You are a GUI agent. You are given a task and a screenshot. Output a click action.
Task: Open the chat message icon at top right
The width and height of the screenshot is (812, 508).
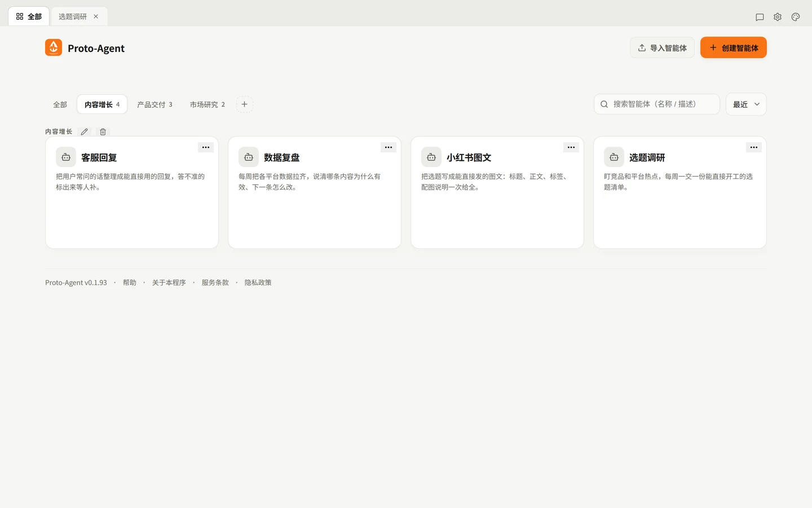tap(760, 17)
